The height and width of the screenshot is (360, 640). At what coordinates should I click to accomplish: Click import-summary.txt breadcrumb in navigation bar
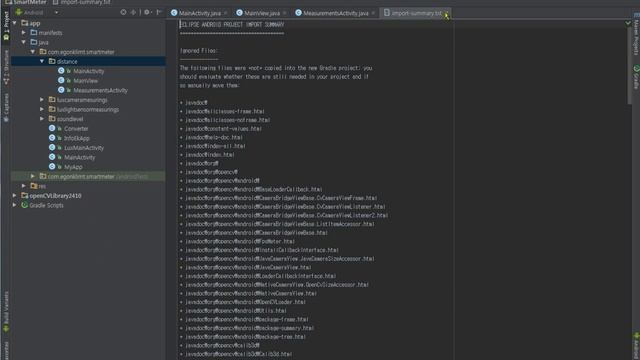[82, 2]
